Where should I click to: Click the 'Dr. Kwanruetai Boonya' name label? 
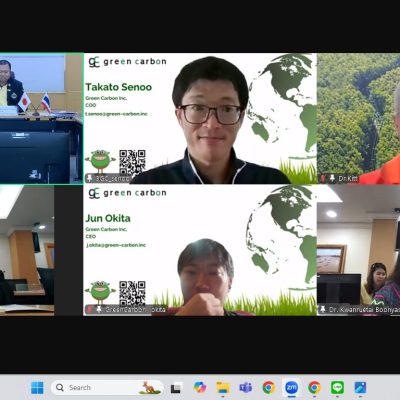[364, 310]
